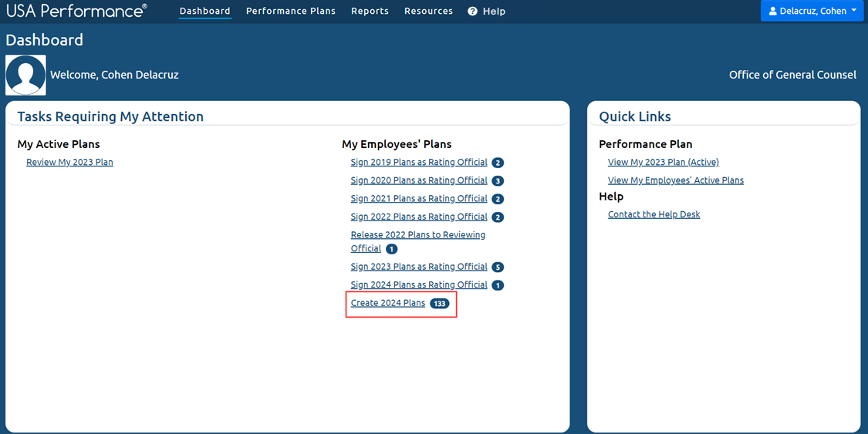Open Review My 2023 Plan link
This screenshot has height=434, width=868.
(69, 162)
